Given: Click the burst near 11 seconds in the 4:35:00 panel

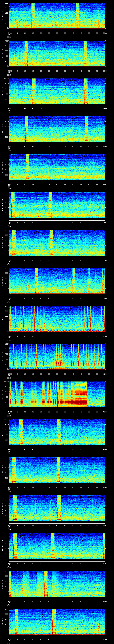Looking at the screenshot, I should point(27,167).
